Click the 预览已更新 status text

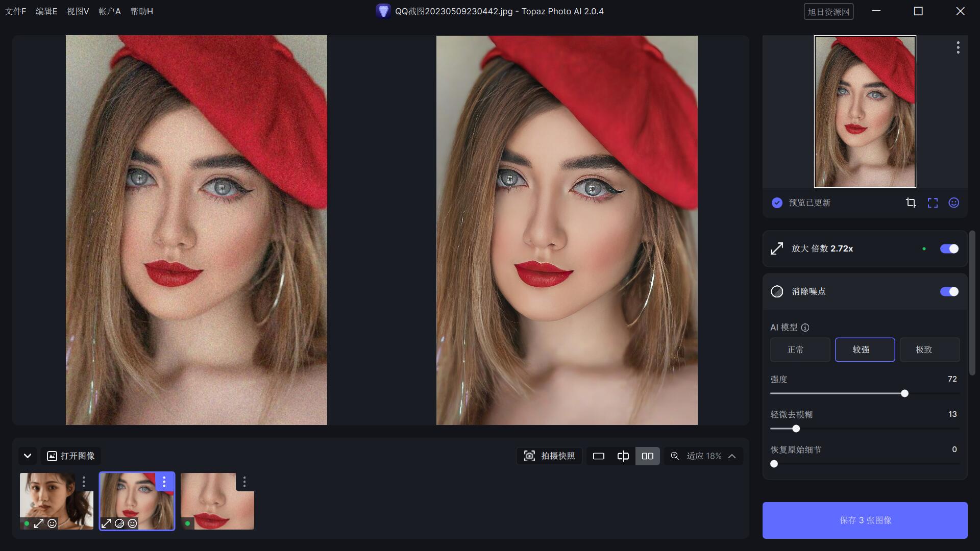(810, 203)
